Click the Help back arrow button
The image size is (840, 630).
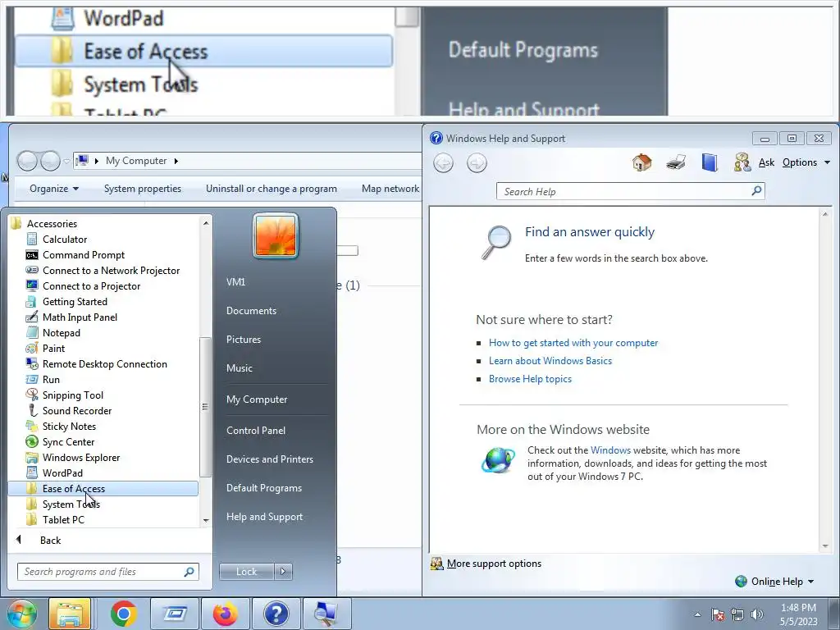click(x=444, y=163)
